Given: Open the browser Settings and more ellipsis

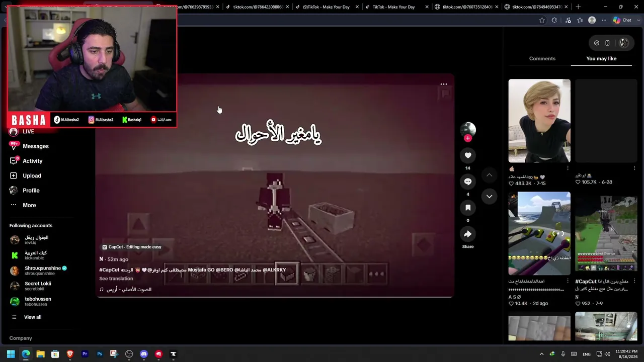Looking at the screenshot, I should 604,20.
